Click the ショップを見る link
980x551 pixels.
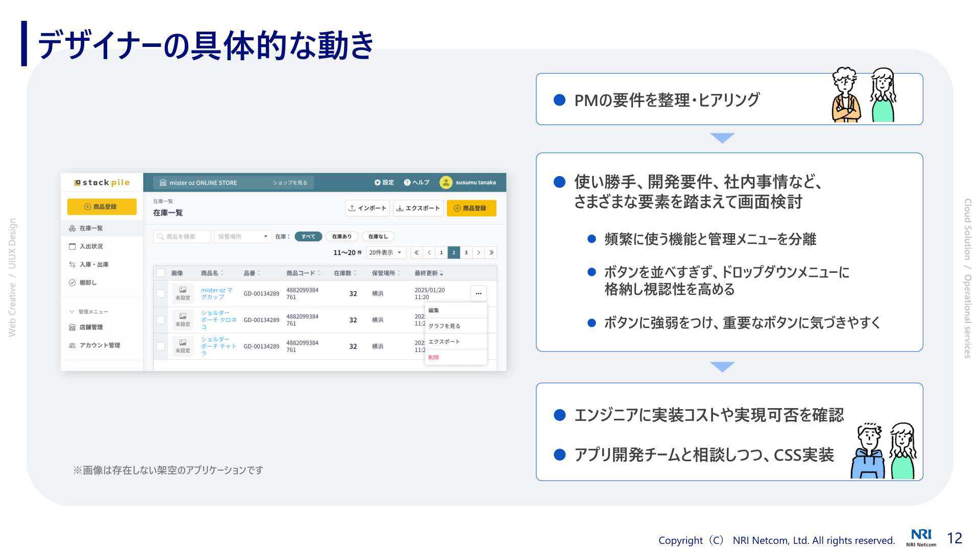click(290, 183)
